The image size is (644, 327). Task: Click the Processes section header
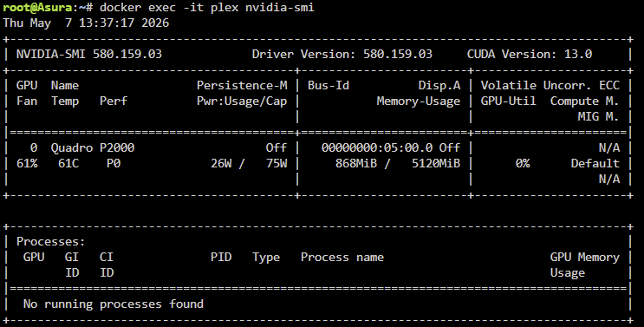(x=50, y=241)
